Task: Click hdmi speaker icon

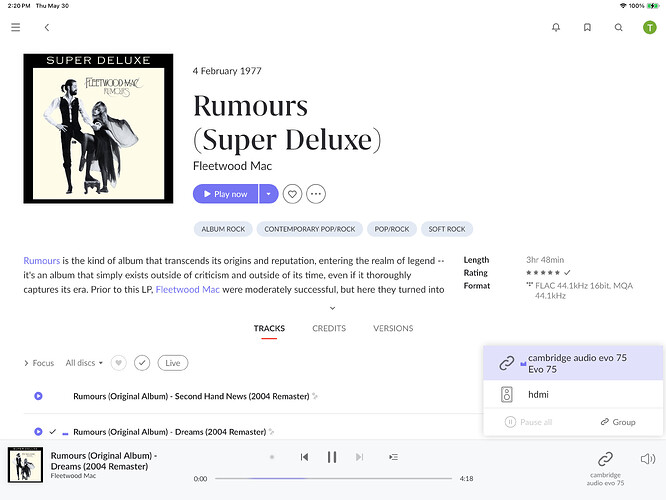Action: click(506, 394)
